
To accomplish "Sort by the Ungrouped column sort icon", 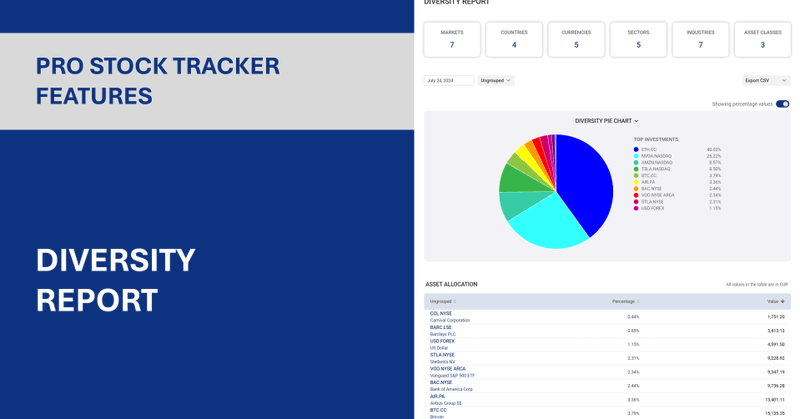I will pos(455,302).
